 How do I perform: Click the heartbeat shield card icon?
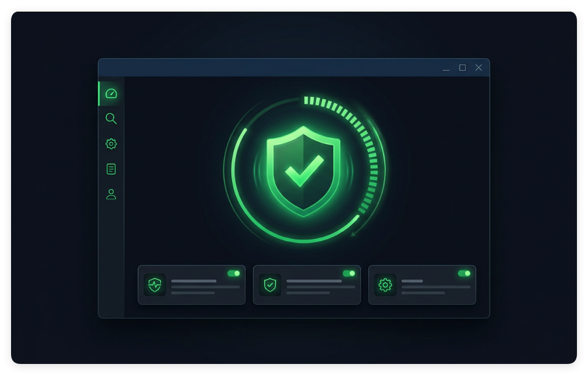pyautogui.click(x=155, y=285)
